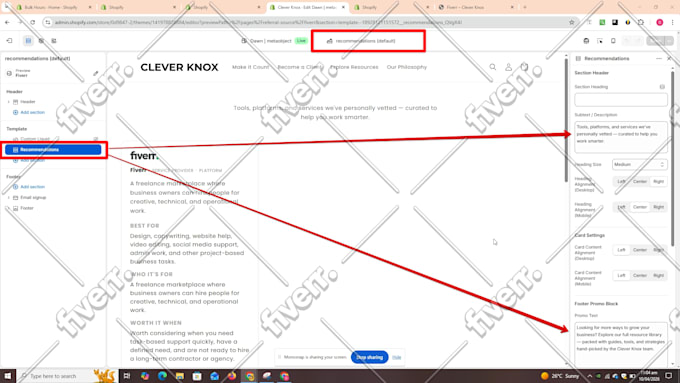The image size is (680, 383).
Task: Click the search icon in the store header
Action: [493, 67]
